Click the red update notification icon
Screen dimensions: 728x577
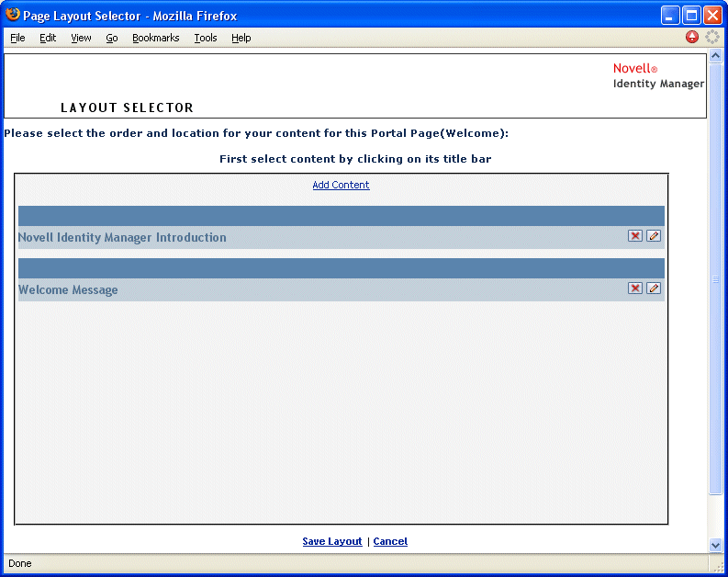pyautogui.click(x=692, y=37)
